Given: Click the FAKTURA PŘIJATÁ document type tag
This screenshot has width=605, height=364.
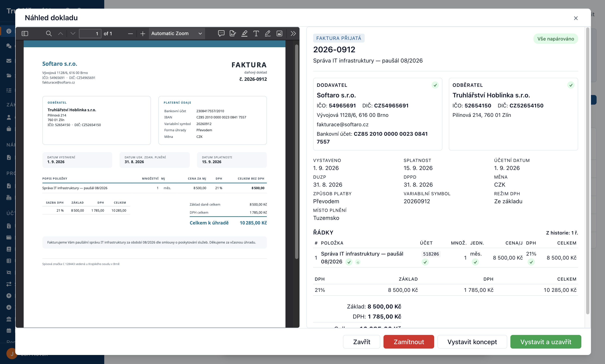Looking at the screenshot, I should coord(339,38).
